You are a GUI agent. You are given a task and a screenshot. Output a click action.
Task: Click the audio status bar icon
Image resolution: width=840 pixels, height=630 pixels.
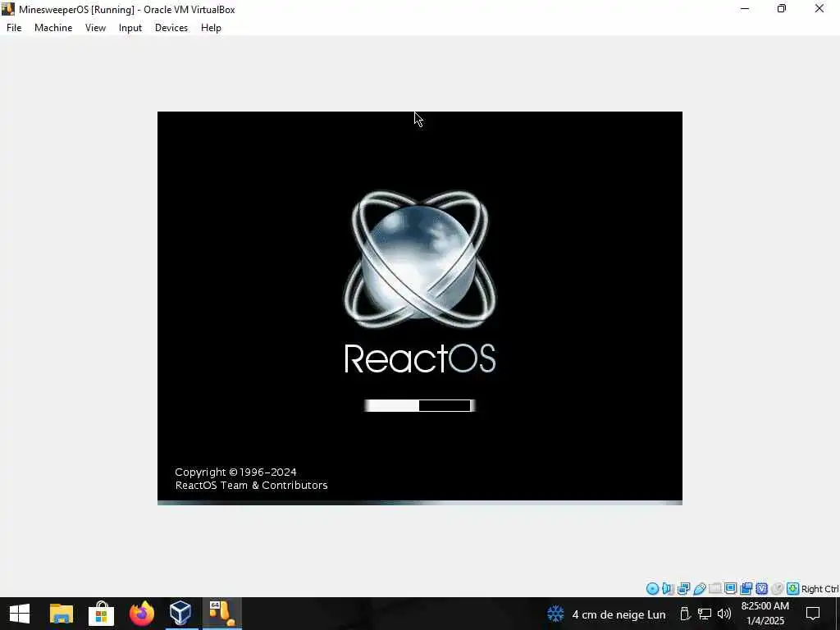668,589
